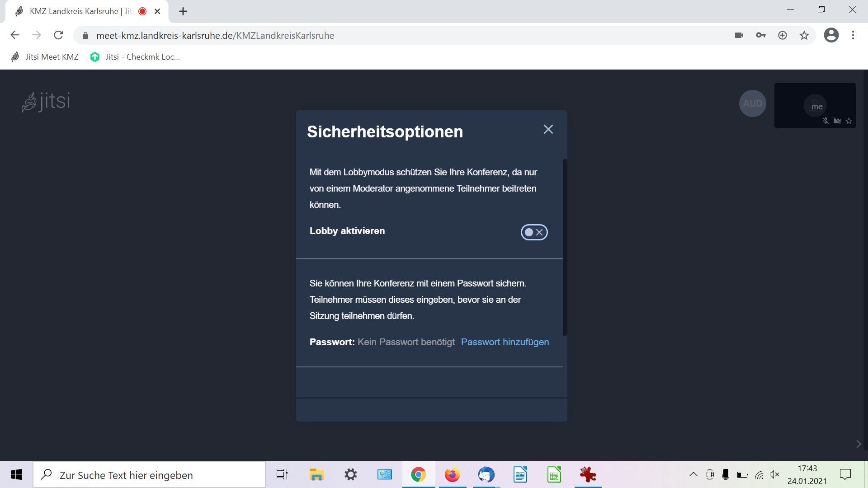The image size is (868, 488).
Task: Open Jitsi - Checkmk bookmark
Action: pos(135,57)
